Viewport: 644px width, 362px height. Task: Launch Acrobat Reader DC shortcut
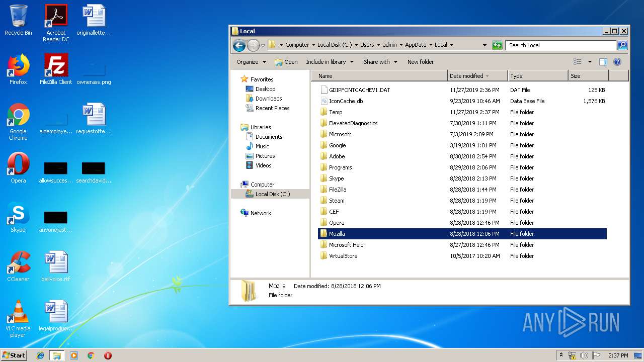56,23
